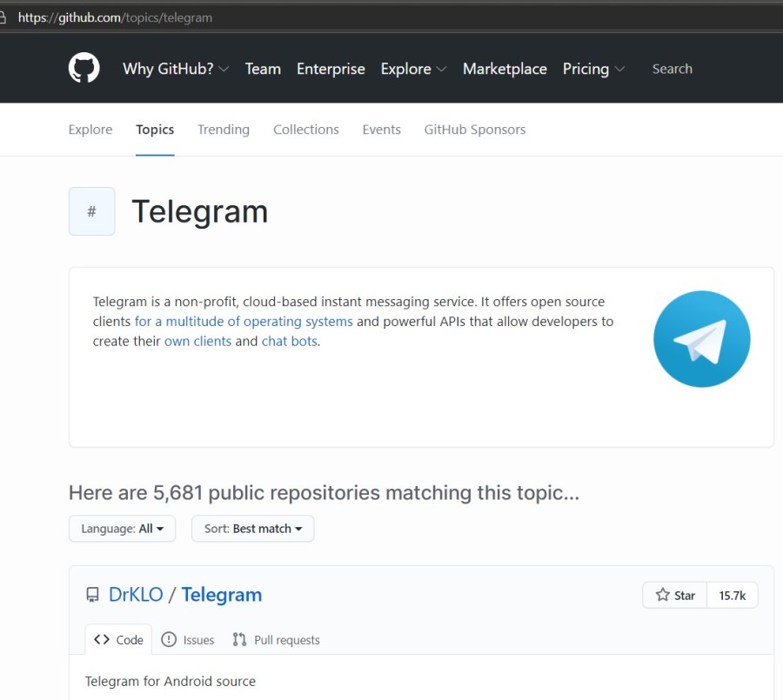
Task: Click the hash topic icon beside Telegram
Action: (91, 211)
